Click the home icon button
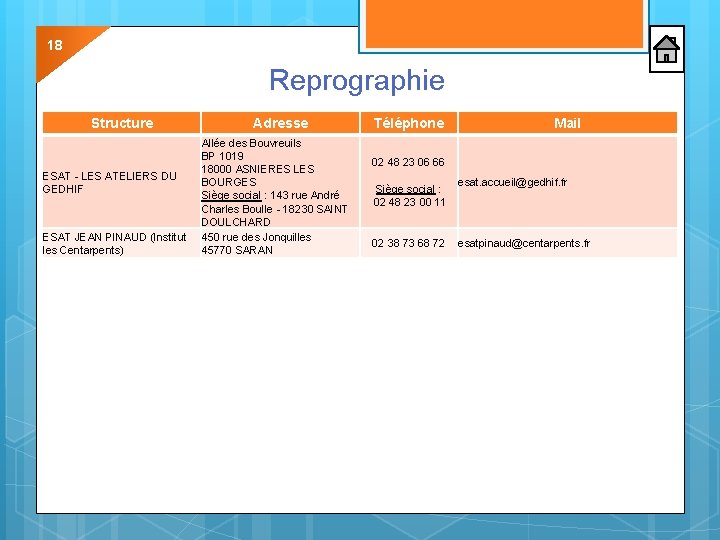720x540 pixels. (x=667, y=49)
